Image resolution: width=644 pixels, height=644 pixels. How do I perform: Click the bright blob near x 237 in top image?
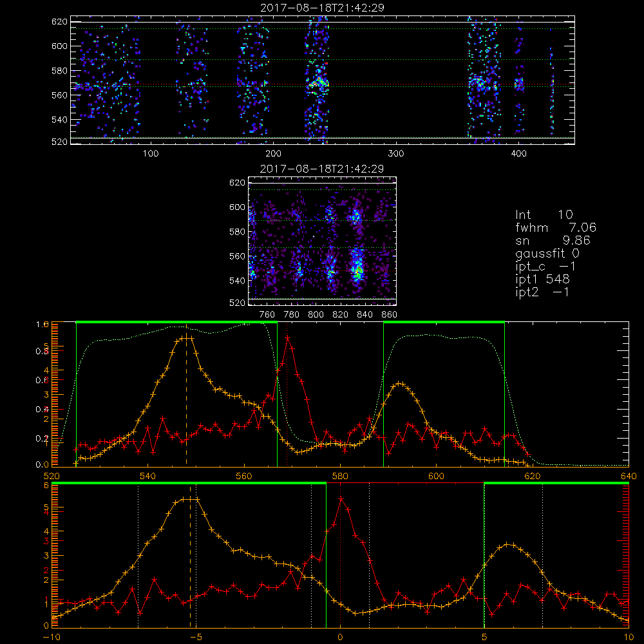318,82
